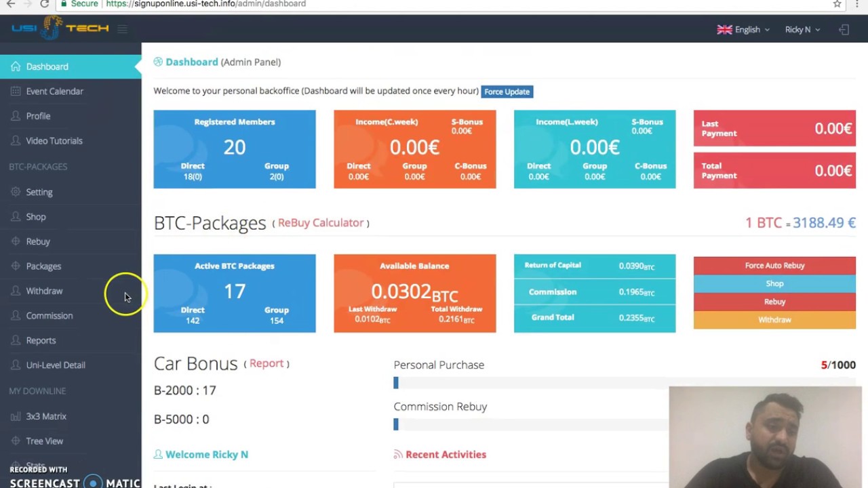Screen dimensions: 868x488
Task: Click the chart icon beside Tree View
Action: tap(16, 441)
